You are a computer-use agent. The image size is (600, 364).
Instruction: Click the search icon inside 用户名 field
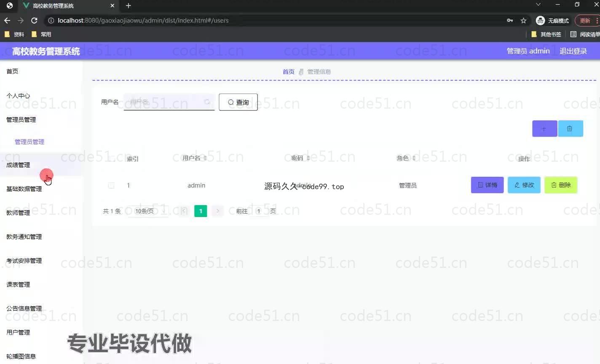point(207,102)
